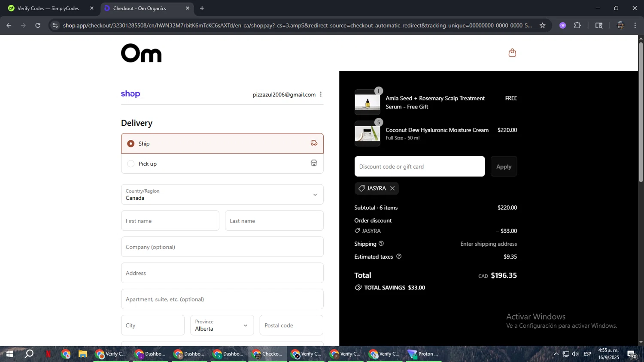Switch to Checkout - Om Organics tab
The image size is (644, 362).
(x=139, y=8)
